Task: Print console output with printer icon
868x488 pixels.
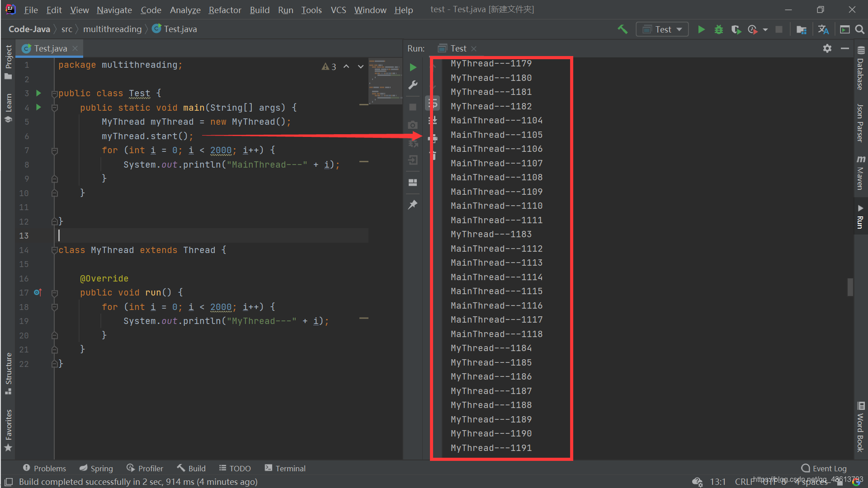Action: coord(433,139)
